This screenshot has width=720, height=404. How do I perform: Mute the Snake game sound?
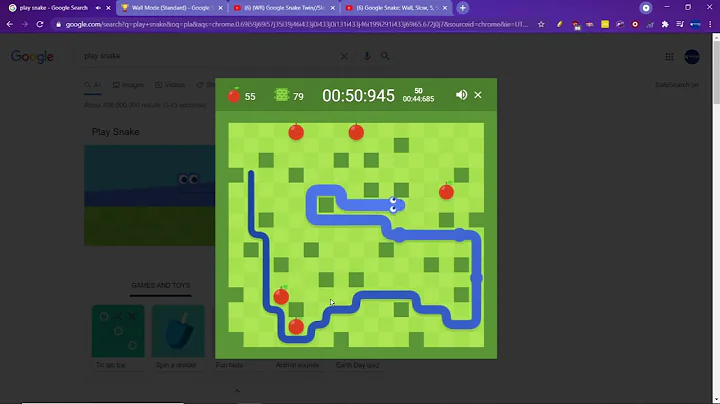pos(461,95)
